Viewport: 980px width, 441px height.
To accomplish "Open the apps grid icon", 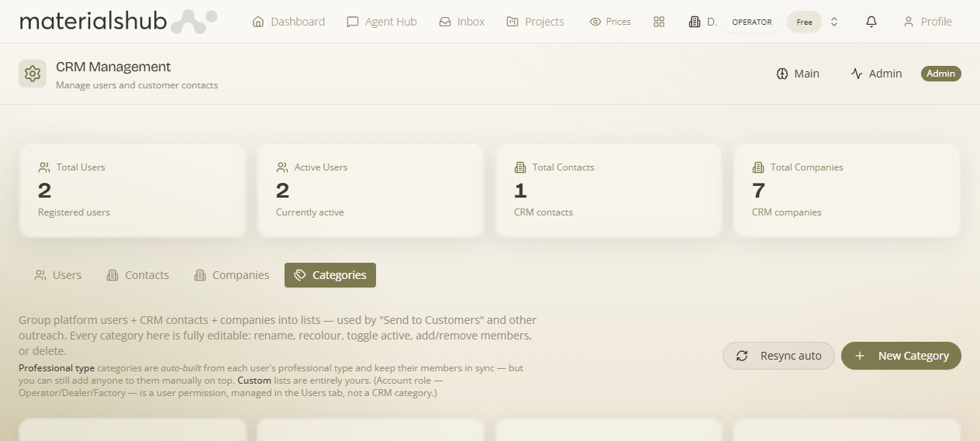I will (659, 22).
